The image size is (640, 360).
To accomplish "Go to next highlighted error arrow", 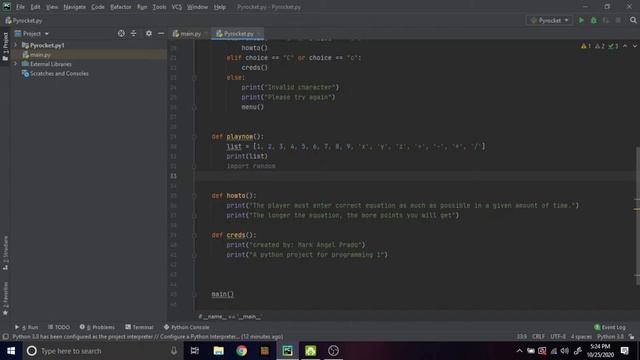I will pyautogui.click(x=634, y=46).
